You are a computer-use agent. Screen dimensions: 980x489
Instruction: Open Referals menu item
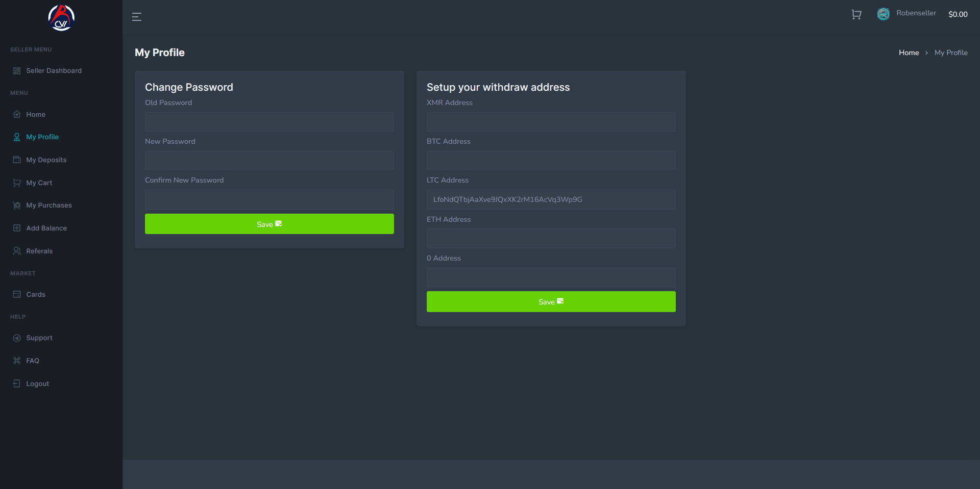[x=39, y=251]
